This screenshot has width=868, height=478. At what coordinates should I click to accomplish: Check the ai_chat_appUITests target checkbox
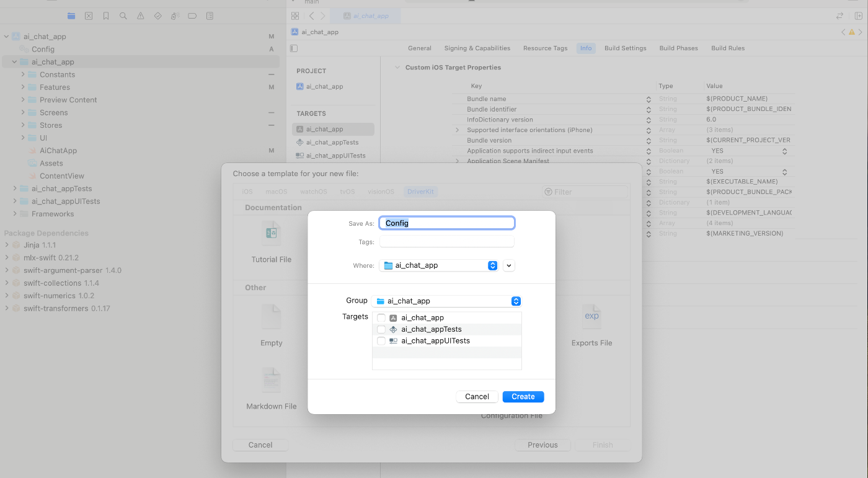pyautogui.click(x=381, y=341)
